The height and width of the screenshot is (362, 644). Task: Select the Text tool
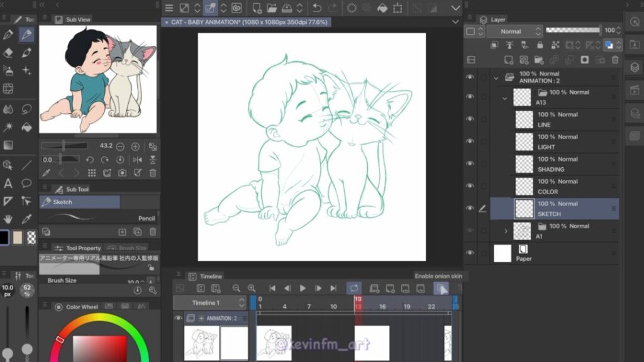8,183
